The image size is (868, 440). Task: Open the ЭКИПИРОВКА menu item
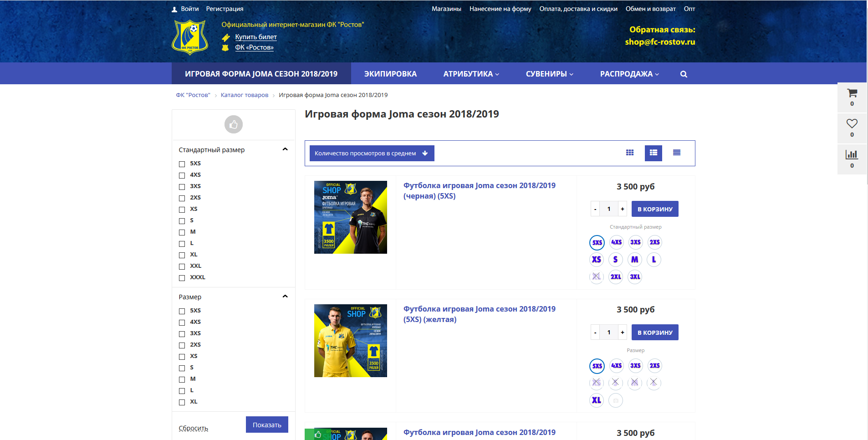coord(390,74)
